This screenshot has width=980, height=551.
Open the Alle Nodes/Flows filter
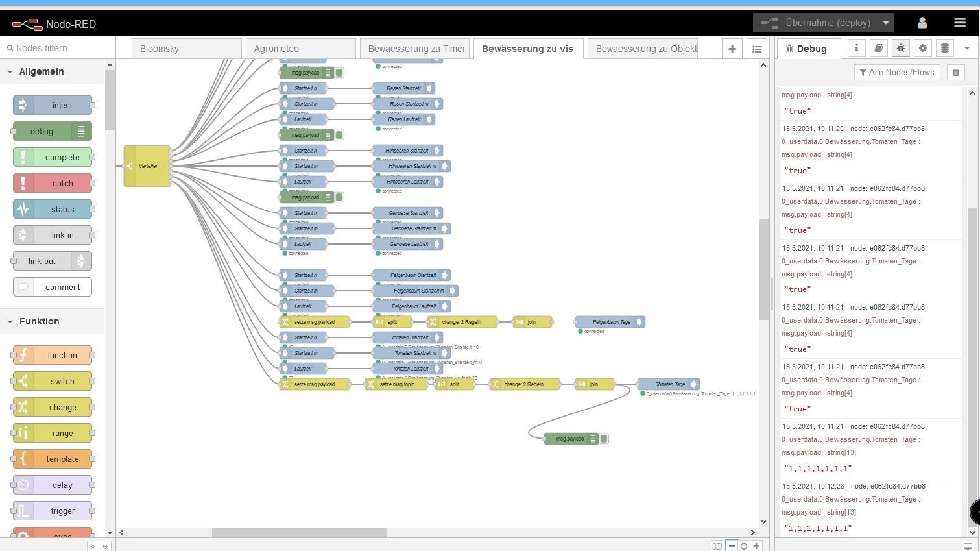[897, 72]
